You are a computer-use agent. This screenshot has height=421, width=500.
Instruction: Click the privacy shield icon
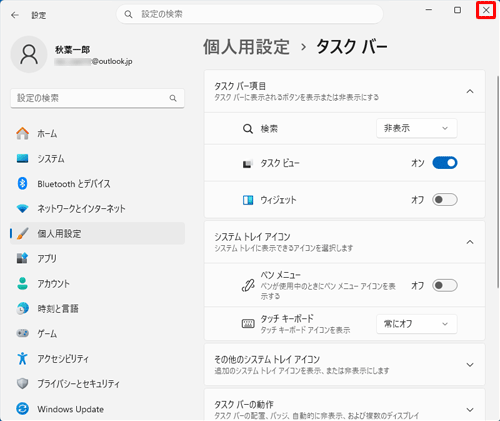(x=22, y=384)
